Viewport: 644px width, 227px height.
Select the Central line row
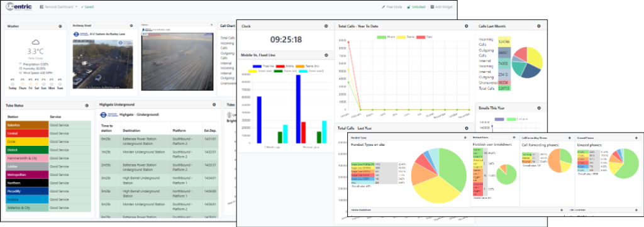pos(48,133)
